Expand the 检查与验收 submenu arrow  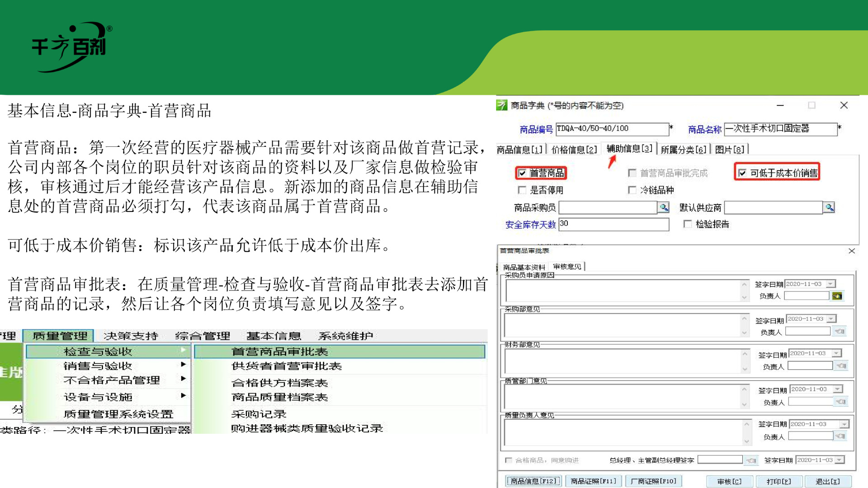(183, 351)
